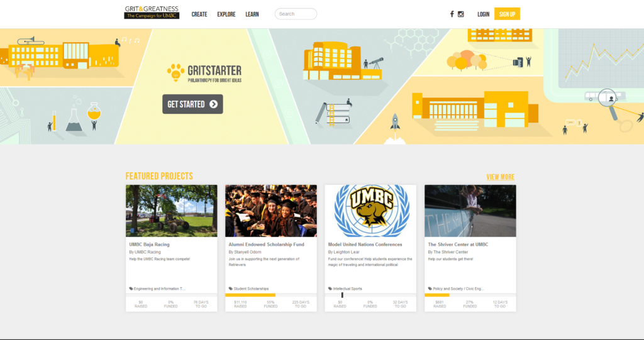
Task: Click the '55% FUNDED' stat
Action: (270, 304)
